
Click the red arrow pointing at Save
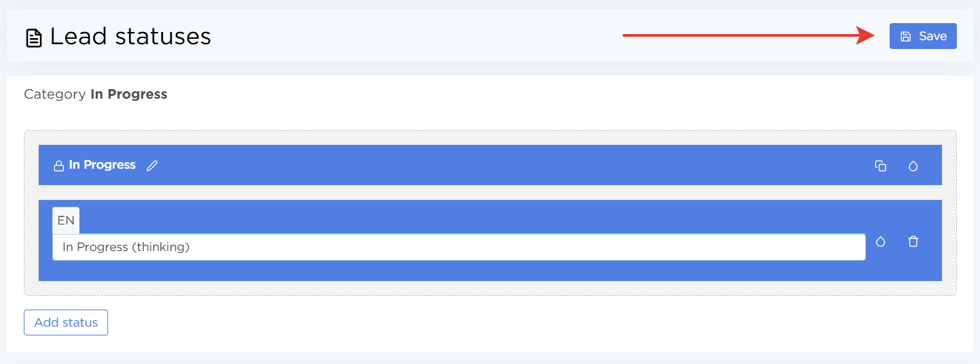pyautogui.click(x=748, y=35)
